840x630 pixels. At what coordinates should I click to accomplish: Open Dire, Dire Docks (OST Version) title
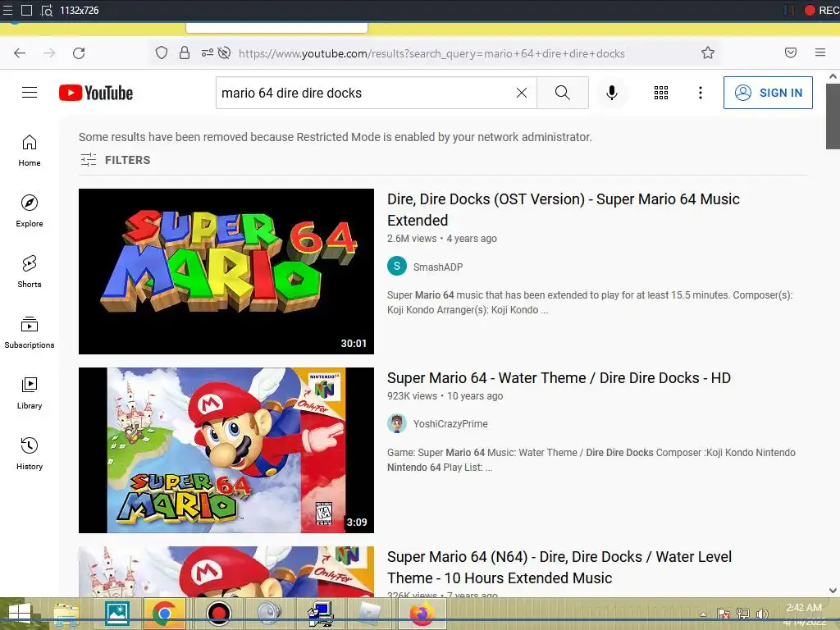click(x=563, y=209)
